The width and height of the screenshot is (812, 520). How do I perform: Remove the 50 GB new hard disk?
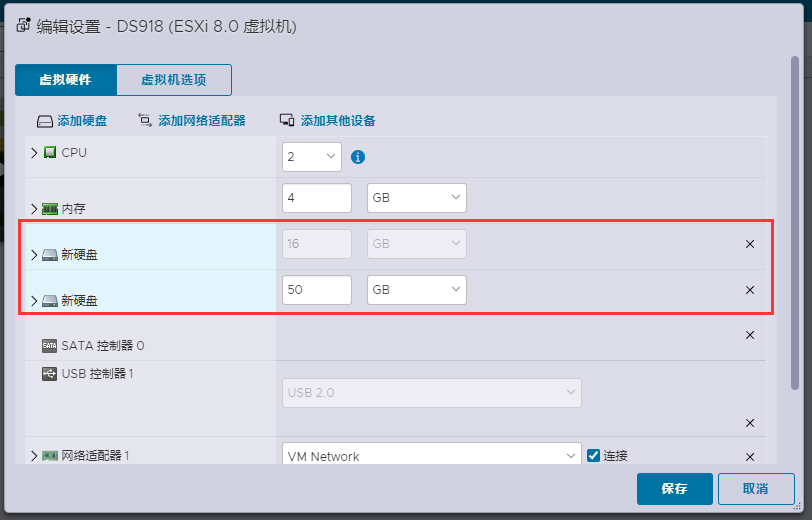tap(750, 290)
